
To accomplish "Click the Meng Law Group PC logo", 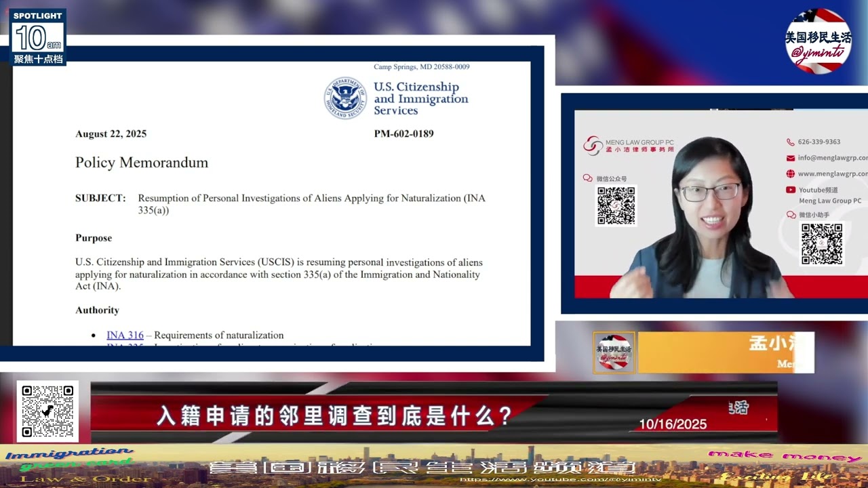I will [x=628, y=146].
